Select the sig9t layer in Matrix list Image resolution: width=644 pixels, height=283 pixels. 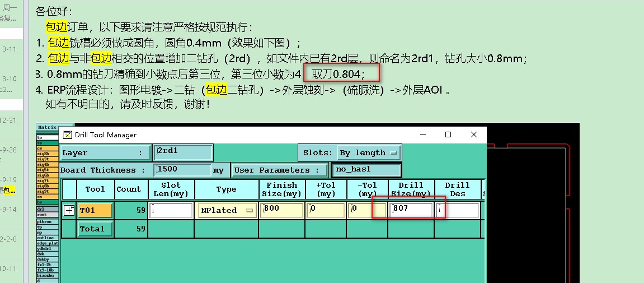(47, 191)
